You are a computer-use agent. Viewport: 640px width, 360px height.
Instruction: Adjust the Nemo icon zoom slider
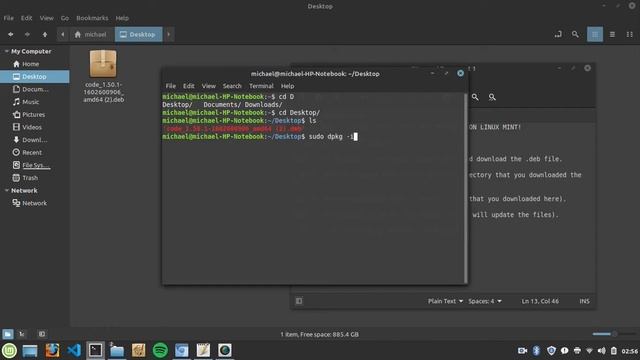click(613, 334)
